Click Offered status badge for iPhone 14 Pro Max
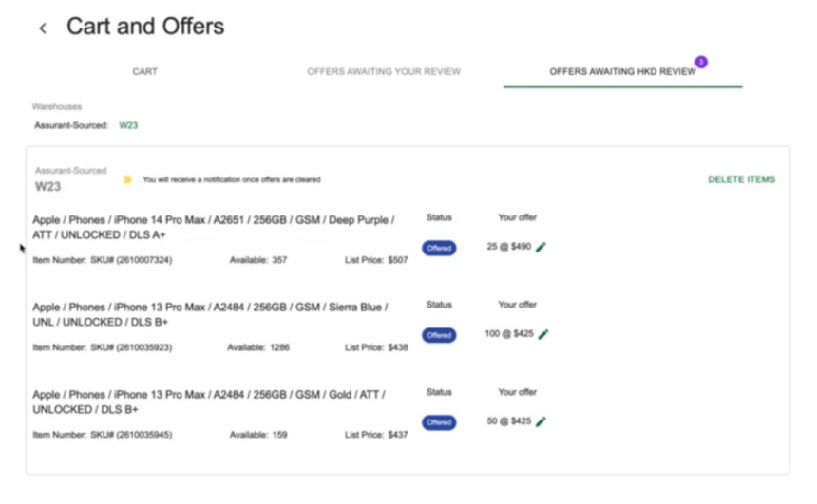The height and width of the screenshot is (504, 817). pos(439,248)
